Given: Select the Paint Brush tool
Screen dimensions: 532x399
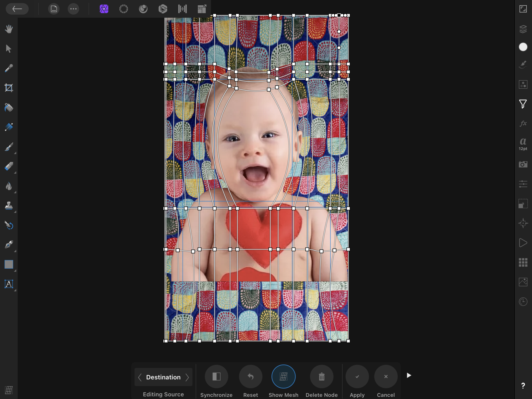Looking at the screenshot, I should click(x=9, y=147).
